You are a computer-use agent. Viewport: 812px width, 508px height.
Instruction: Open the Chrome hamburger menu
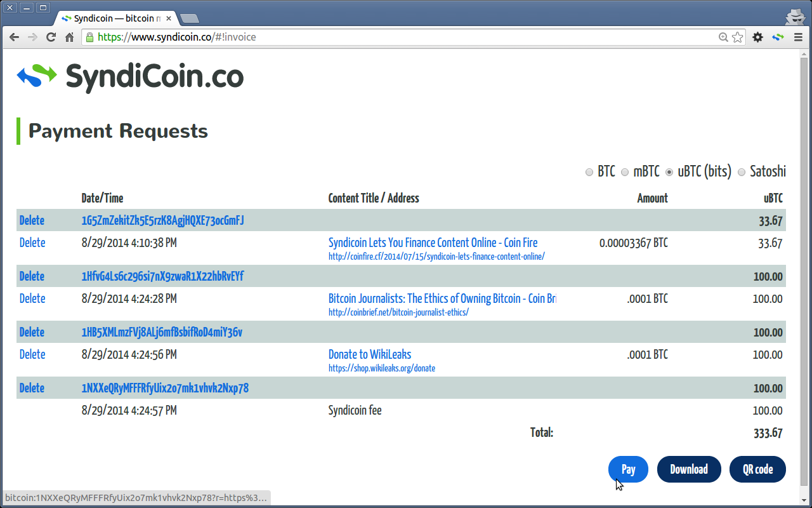(x=799, y=37)
